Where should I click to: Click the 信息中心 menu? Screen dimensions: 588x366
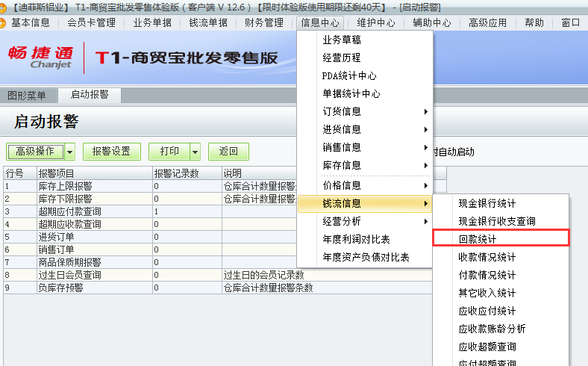click(320, 23)
